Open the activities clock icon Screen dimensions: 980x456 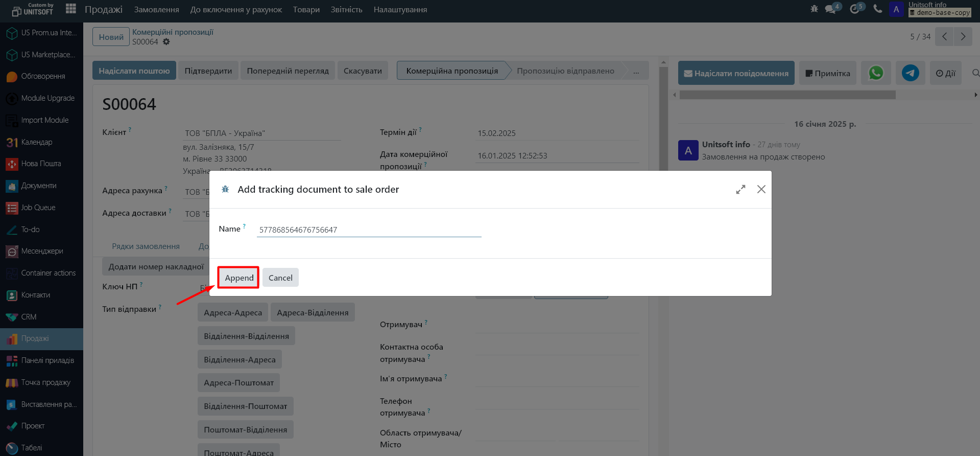855,9
